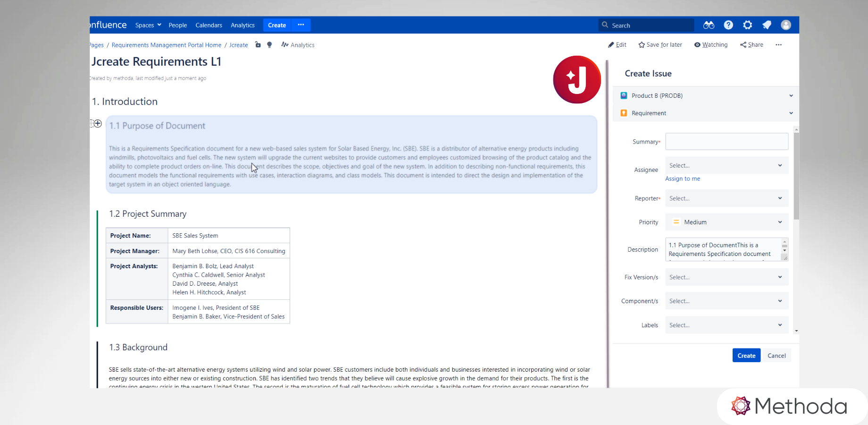
Task: Open Calendars in the top menu
Action: click(x=209, y=25)
